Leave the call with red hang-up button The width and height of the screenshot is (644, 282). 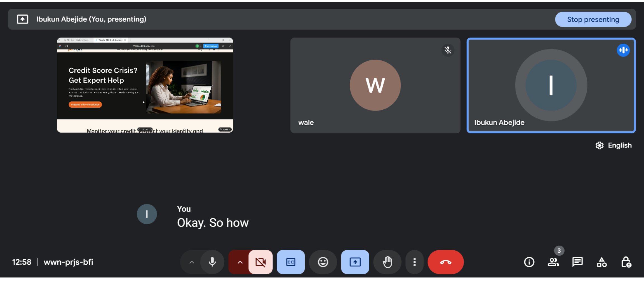(445, 262)
